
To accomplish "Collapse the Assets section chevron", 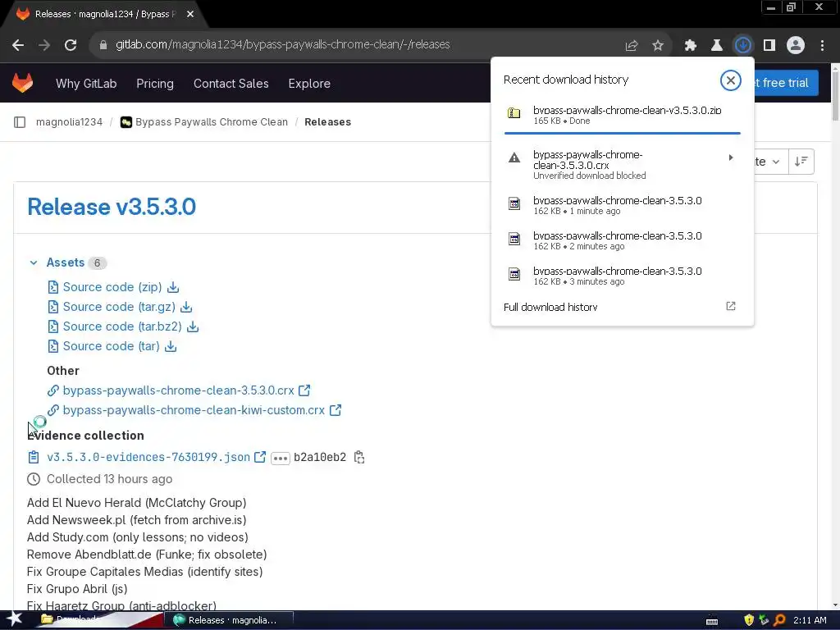I will 34,262.
